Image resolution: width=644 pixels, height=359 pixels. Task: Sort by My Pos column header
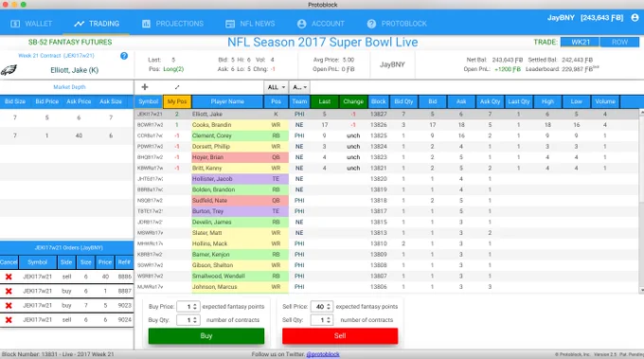[177, 101]
